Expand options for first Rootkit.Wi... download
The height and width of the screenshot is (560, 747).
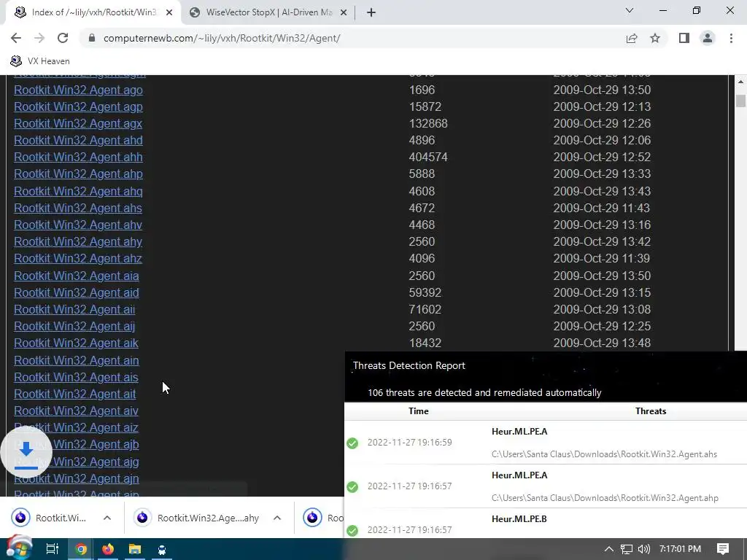point(107,518)
